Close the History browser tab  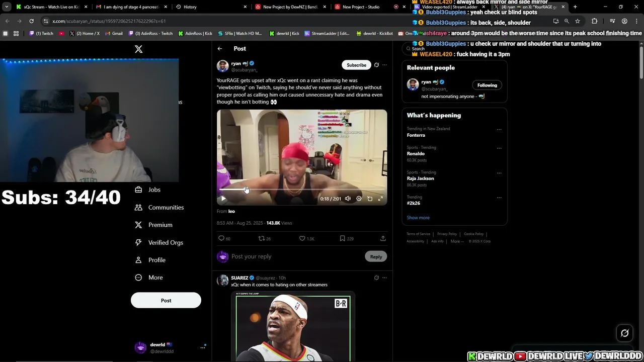[245, 7]
